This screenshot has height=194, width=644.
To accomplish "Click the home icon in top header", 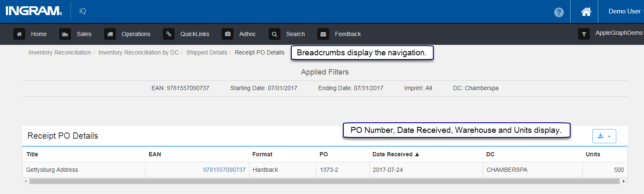I will tap(586, 12).
